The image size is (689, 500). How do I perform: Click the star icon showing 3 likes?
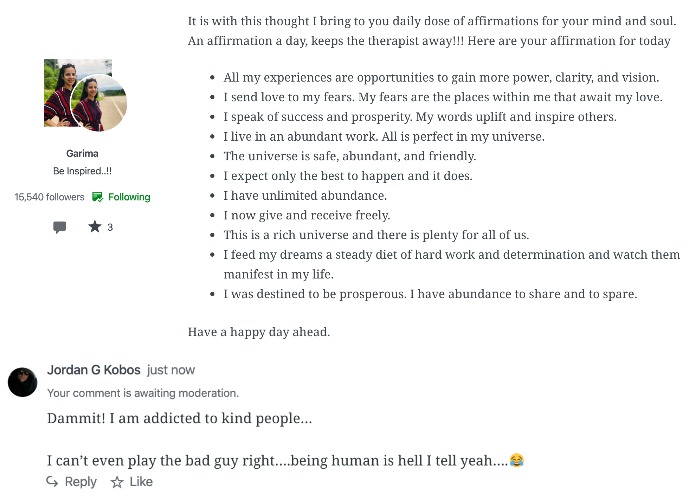94,227
